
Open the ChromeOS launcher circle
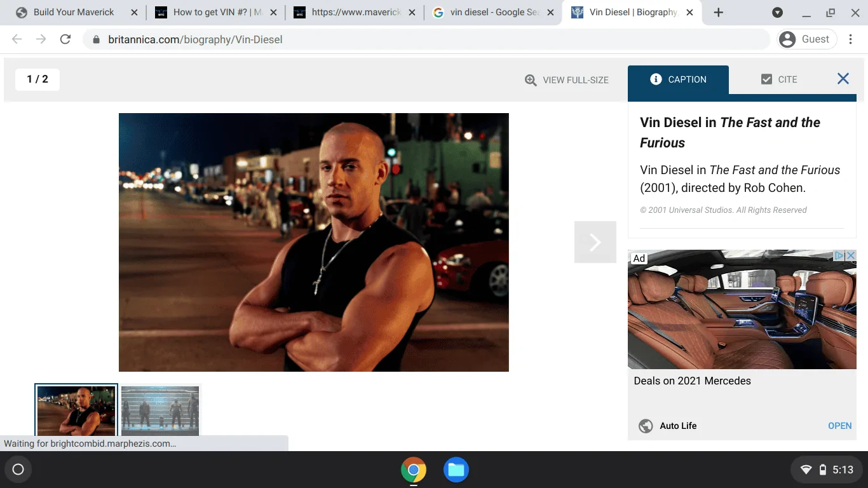coord(18,470)
